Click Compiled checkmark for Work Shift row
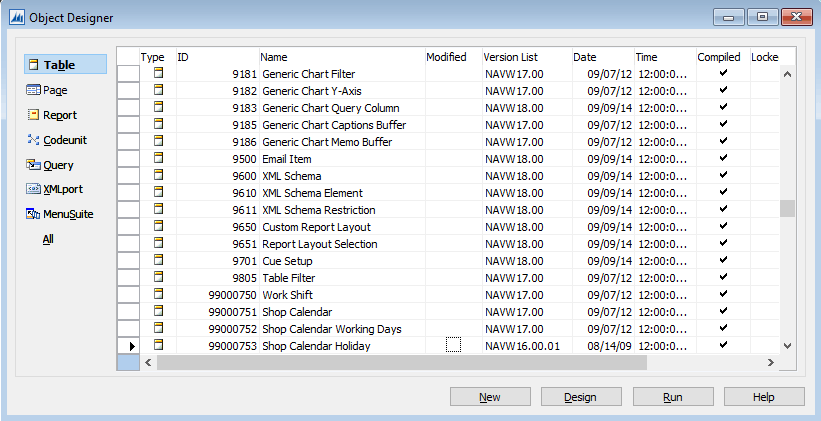 pyautogui.click(x=723, y=295)
